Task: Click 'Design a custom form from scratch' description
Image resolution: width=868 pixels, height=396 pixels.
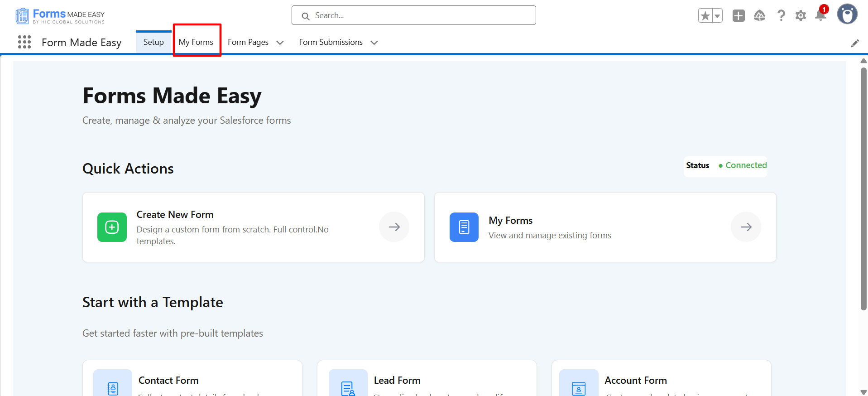Action: click(x=233, y=235)
